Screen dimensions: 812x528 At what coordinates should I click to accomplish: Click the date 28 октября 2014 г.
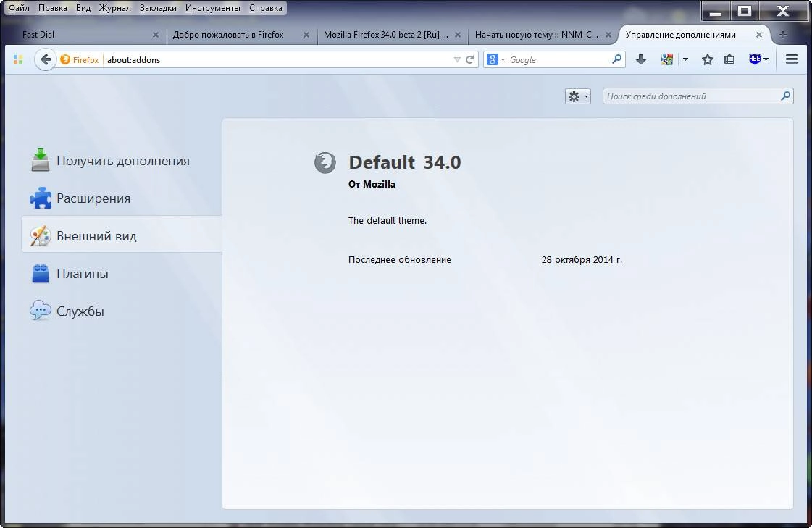tap(582, 260)
